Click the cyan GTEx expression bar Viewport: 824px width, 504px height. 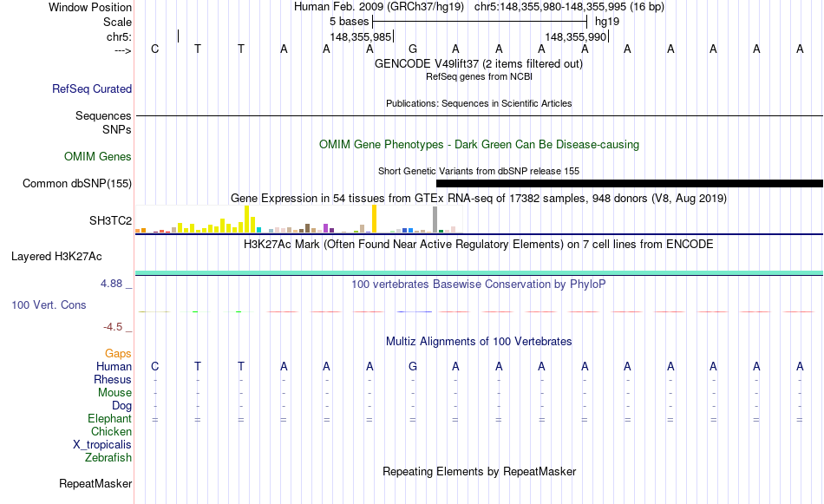pyautogui.click(x=259, y=230)
